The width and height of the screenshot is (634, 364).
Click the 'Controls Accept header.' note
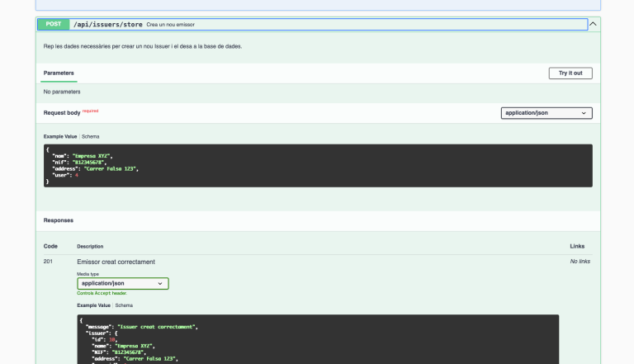[x=102, y=293]
